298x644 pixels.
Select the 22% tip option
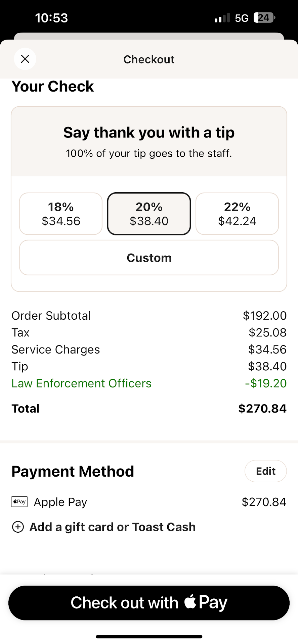(x=237, y=214)
